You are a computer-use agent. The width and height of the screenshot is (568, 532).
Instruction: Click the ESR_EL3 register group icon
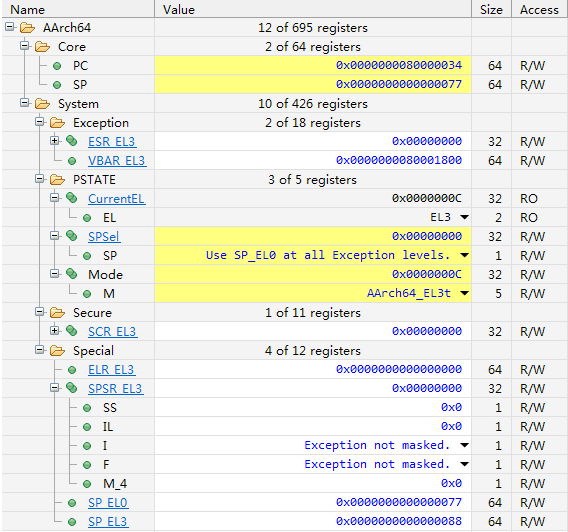72,141
